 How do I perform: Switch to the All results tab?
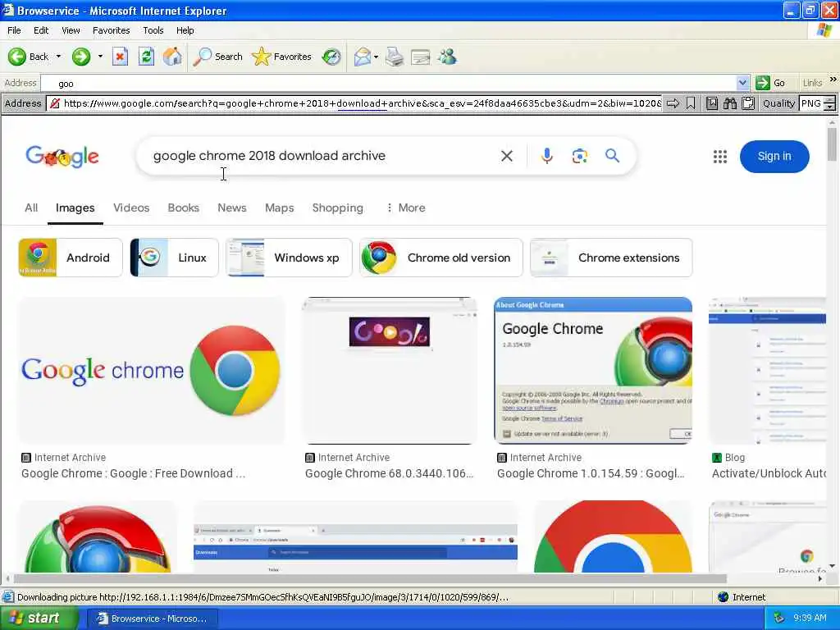click(31, 208)
